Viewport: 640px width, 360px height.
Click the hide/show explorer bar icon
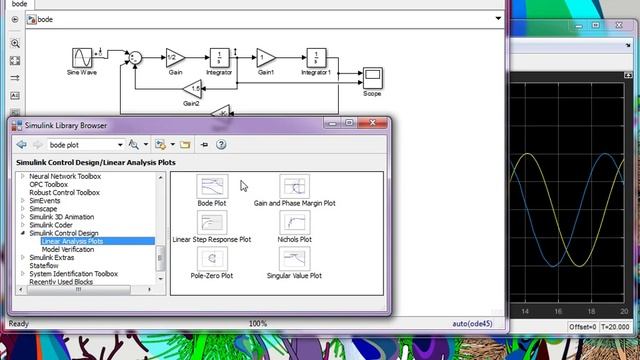15,19
